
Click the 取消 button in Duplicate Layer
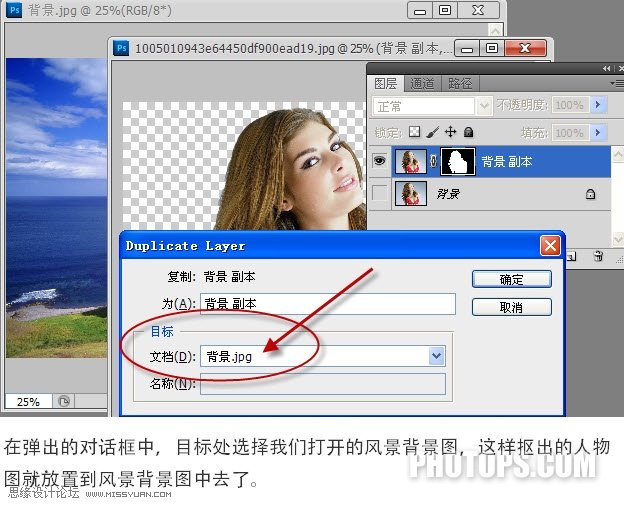pyautogui.click(x=511, y=307)
